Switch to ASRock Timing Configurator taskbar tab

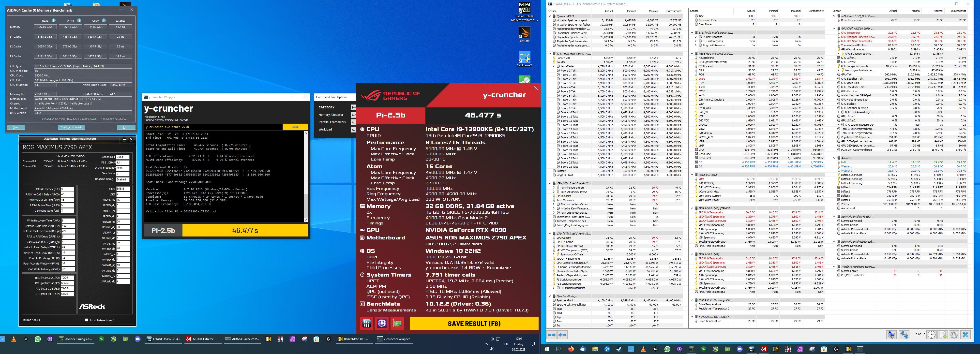(75, 339)
